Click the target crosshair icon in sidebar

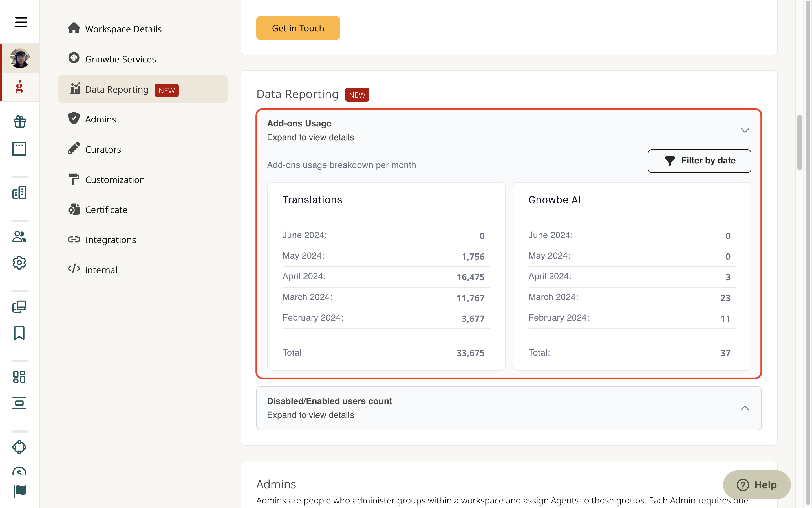19,447
